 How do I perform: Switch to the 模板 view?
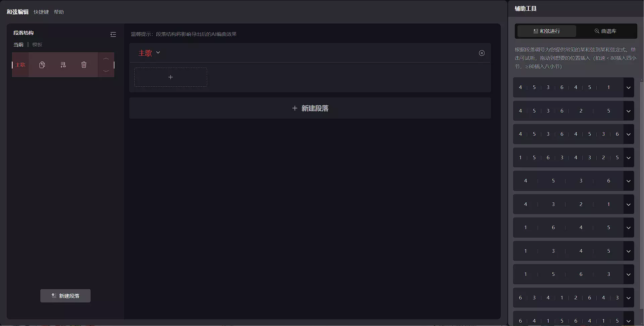click(x=37, y=45)
